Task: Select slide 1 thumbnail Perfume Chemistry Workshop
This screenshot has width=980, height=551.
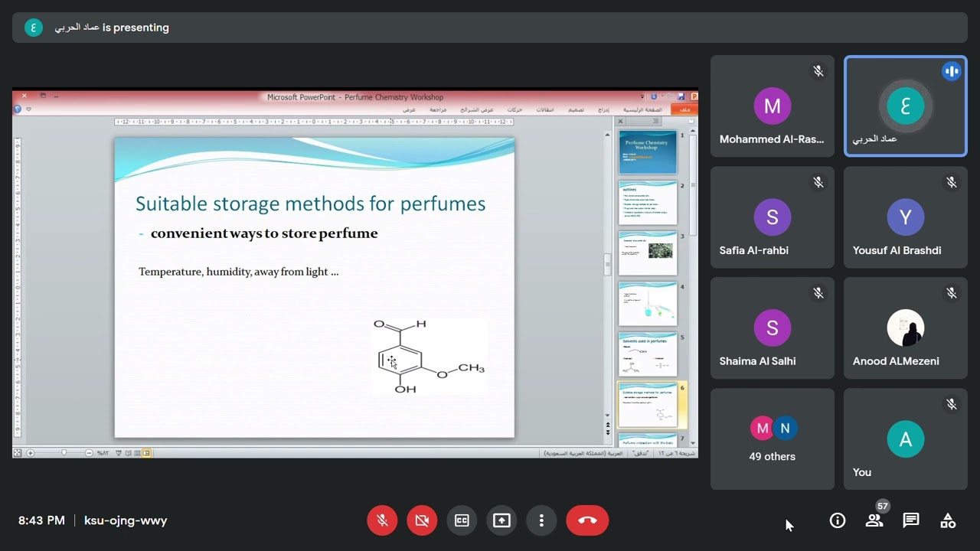Action: [648, 152]
